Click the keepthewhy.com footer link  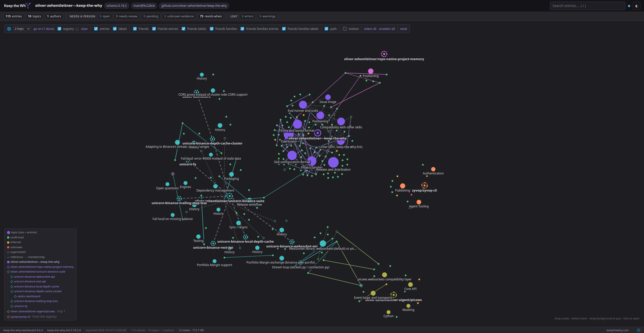coord(617,330)
